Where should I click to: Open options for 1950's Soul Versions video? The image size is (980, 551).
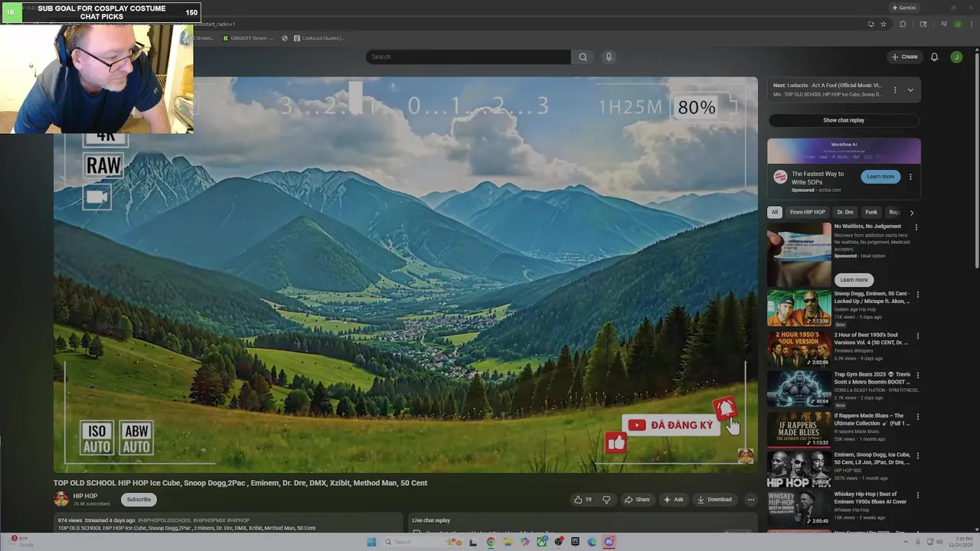pyautogui.click(x=917, y=335)
